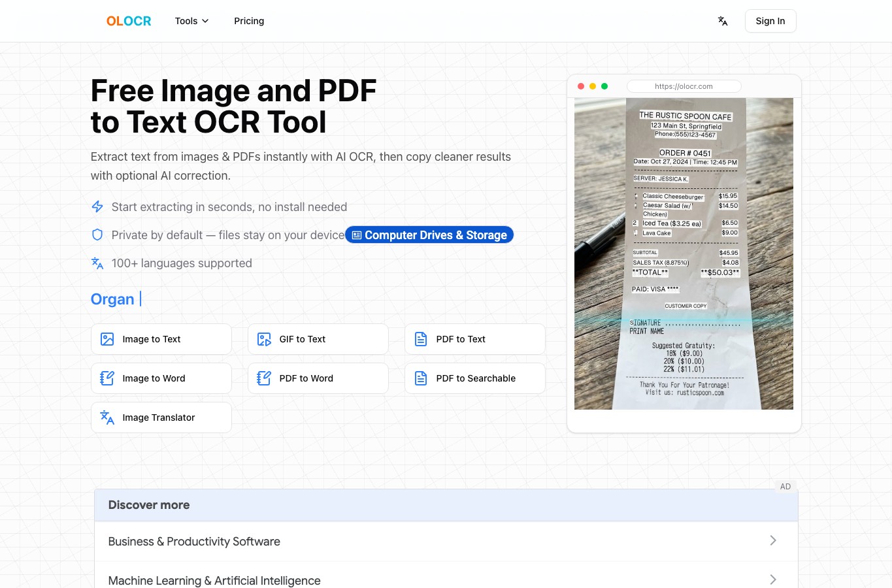Open the Image to Text tool
This screenshot has width=892, height=588.
point(161,339)
